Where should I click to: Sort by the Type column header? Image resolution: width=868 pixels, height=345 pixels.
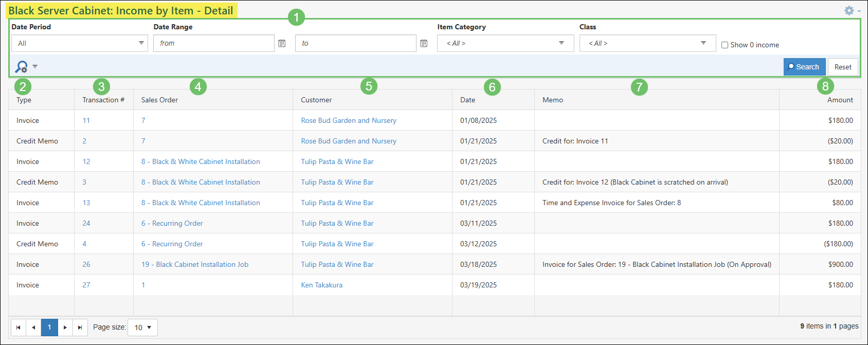tap(24, 100)
